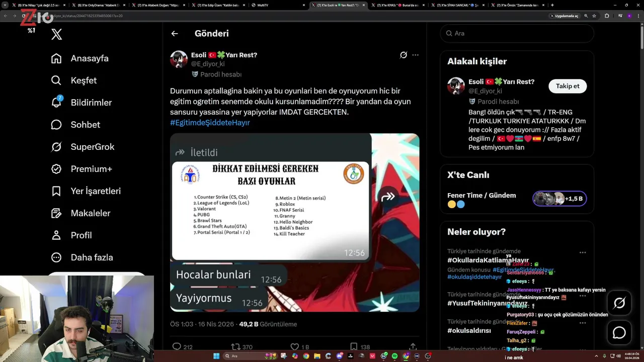Image resolution: width=644 pixels, height=362 pixels.
Task: Open the floating Grok button
Action: 619,303
